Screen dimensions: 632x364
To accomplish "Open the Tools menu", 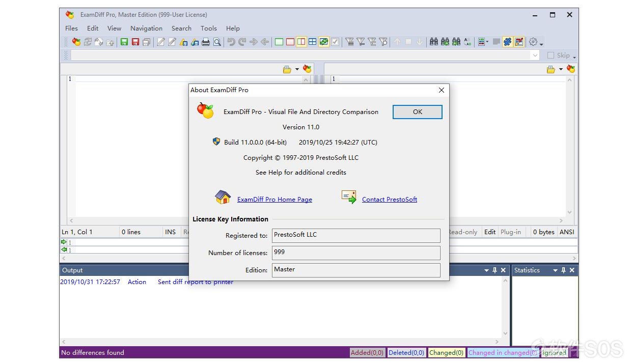I will pos(209,29).
